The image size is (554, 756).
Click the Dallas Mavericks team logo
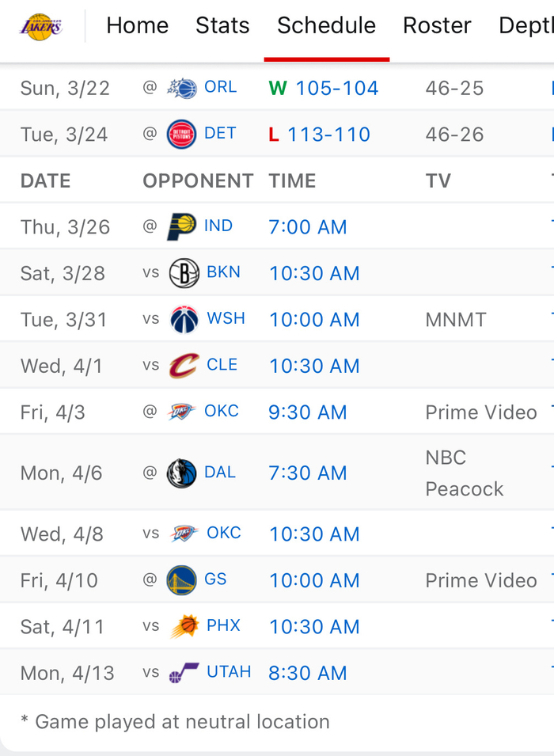click(x=181, y=473)
